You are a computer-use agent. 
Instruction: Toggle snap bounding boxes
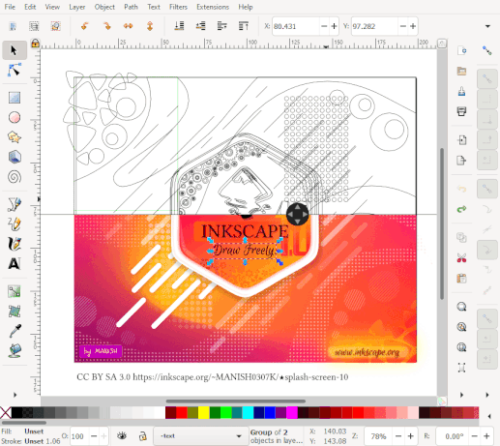[487, 79]
